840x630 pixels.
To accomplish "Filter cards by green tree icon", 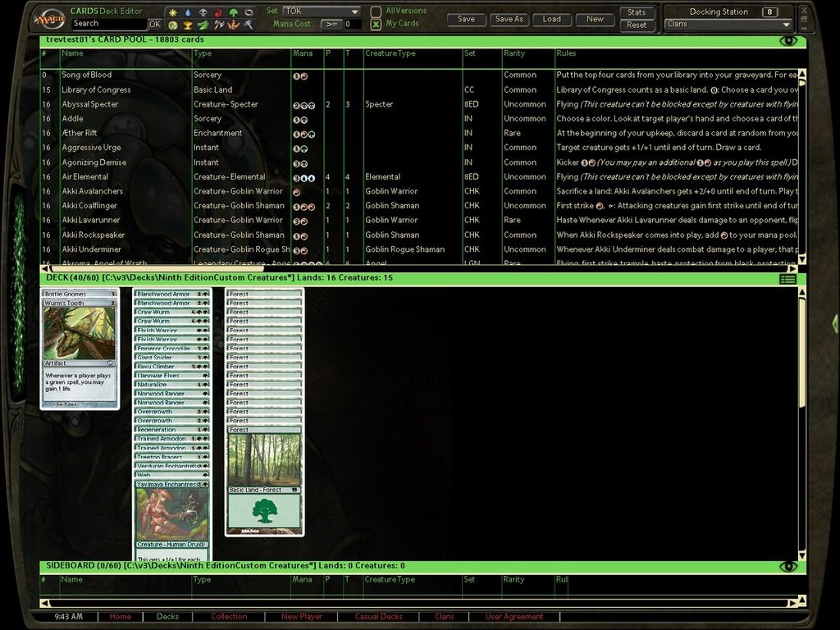I will pos(234,13).
